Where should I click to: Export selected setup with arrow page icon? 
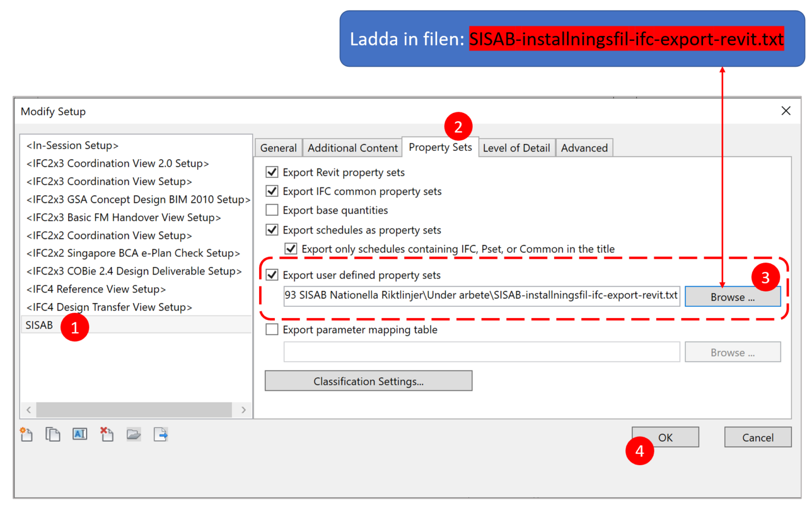pos(161,434)
